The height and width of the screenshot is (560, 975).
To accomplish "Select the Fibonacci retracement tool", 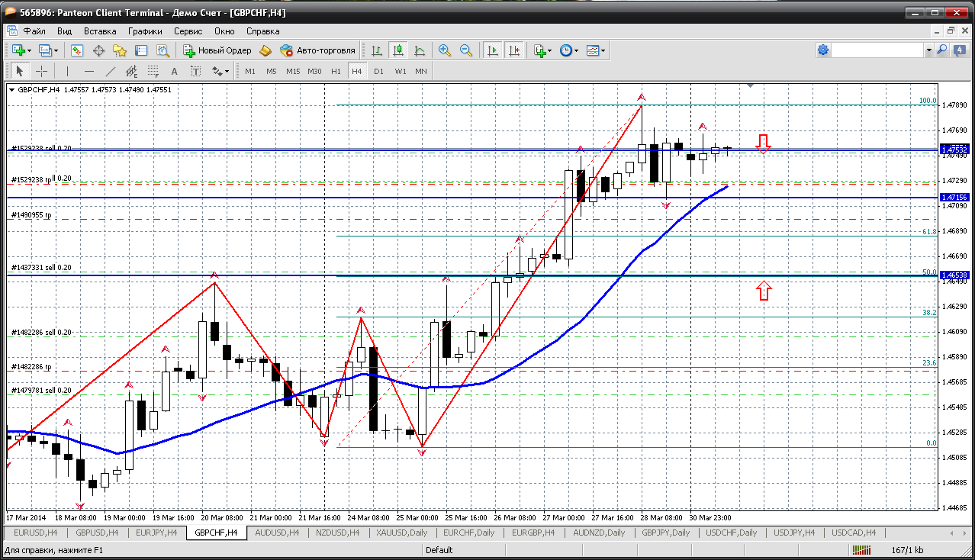I will [x=153, y=71].
